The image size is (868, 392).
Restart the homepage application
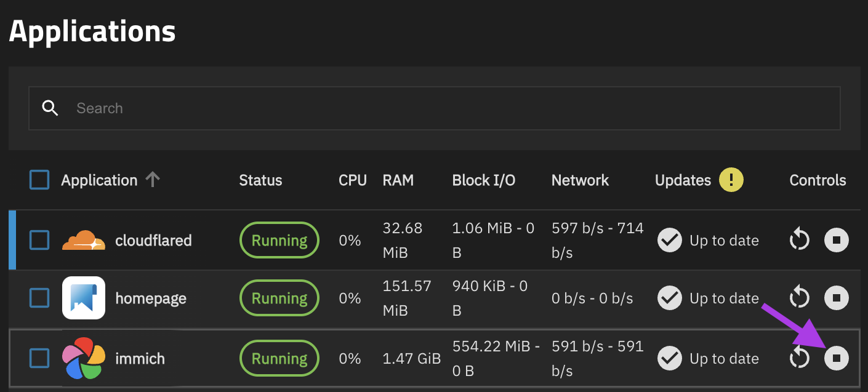coord(799,298)
